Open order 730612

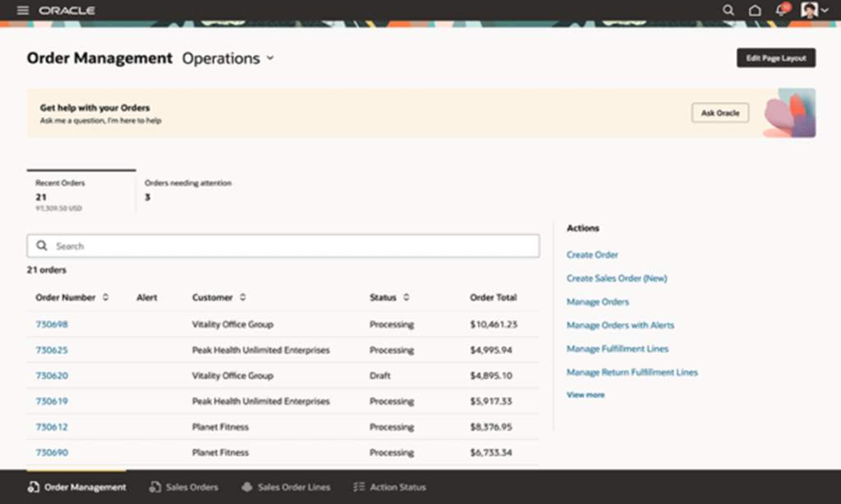(52, 427)
